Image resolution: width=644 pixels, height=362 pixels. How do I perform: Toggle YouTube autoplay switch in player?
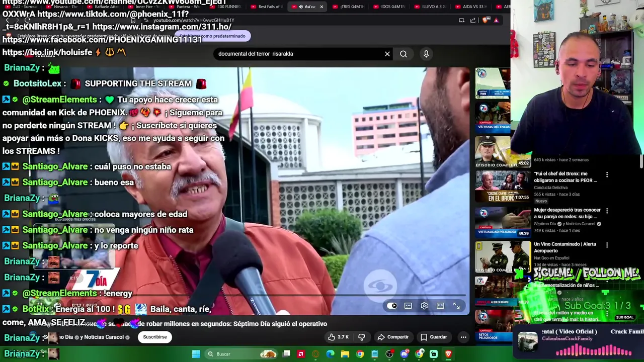coord(392,306)
